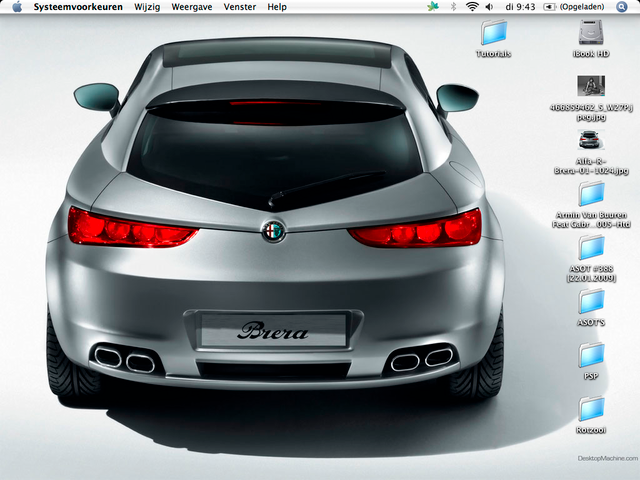The width and height of the screenshot is (640, 480).
Task: Open the Help menu
Action: pyautogui.click(x=277, y=7)
